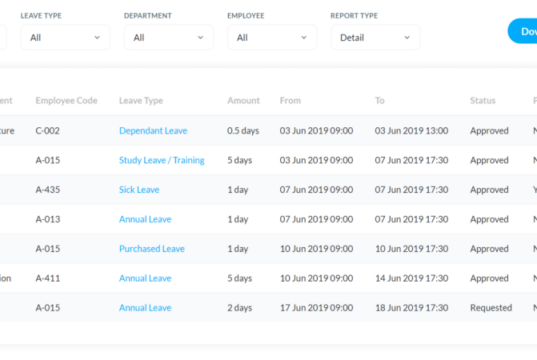Open Annual Leave link for employee A-411

click(x=145, y=278)
